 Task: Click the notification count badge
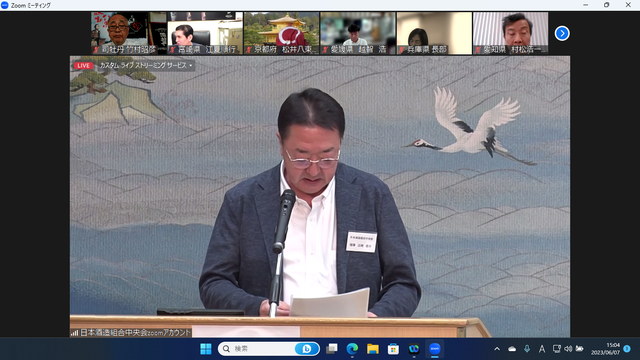tap(627, 349)
